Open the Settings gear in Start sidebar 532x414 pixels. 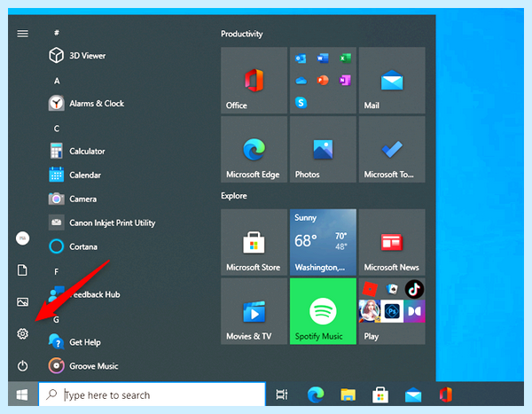[23, 334]
